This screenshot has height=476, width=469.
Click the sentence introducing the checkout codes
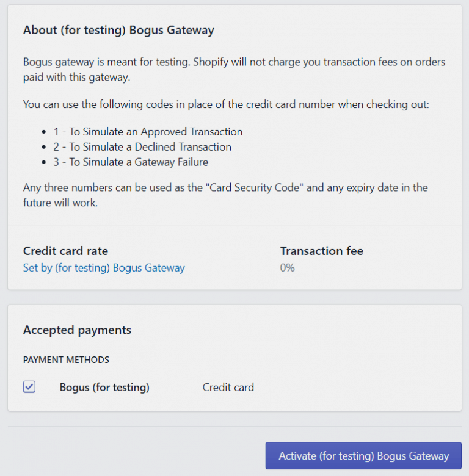(x=226, y=104)
